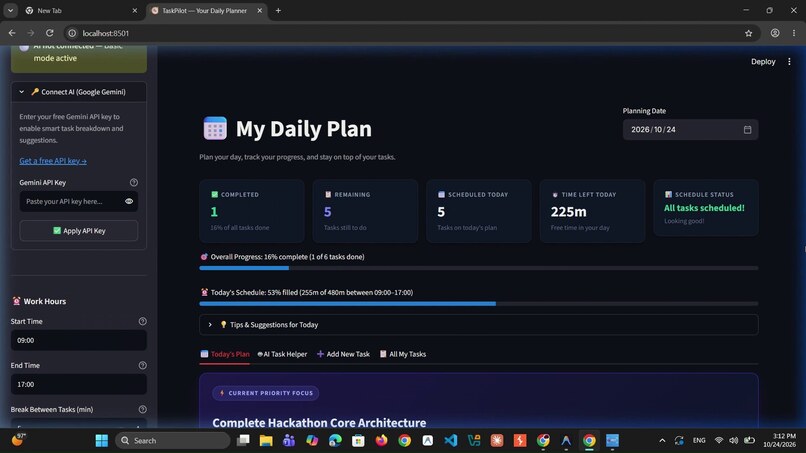
Task: Open the tab search dropdown arrow
Action: point(10,10)
